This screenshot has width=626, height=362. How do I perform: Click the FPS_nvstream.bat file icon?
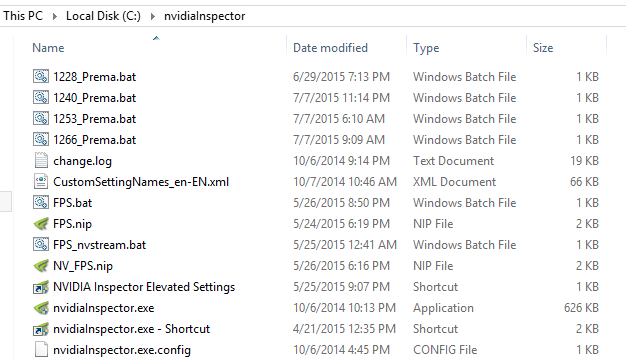pyautogui.click(x=41, y=245)
